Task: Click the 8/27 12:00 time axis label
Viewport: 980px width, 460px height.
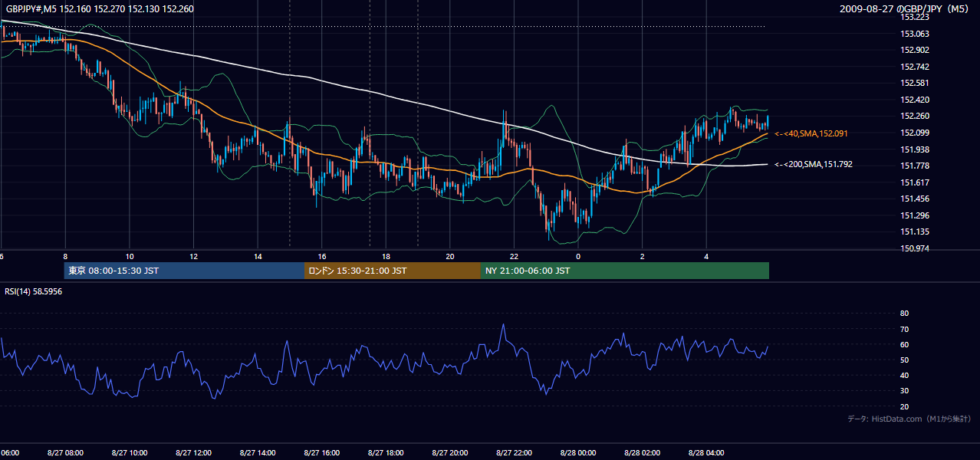Action: pyautogui.click(x=193, y=452)
